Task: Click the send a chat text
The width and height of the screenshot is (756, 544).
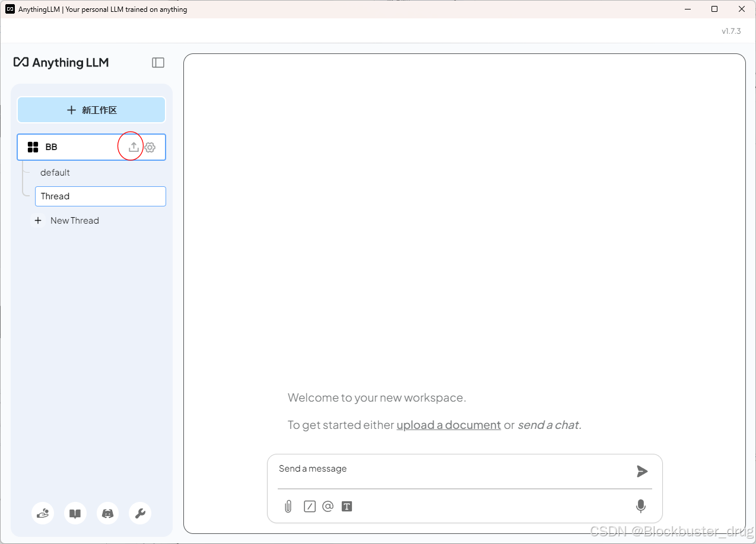Action: pyautogui.click(x=548, y=425)
